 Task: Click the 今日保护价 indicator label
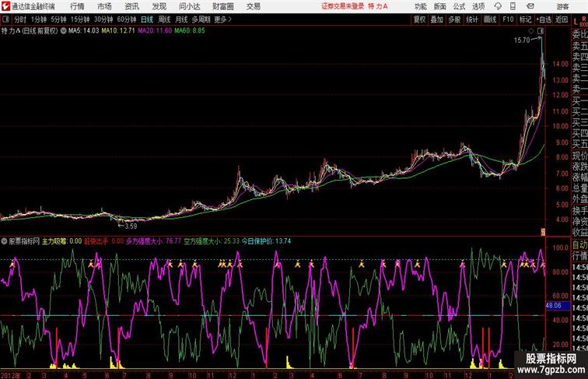[x=257, y=241]
